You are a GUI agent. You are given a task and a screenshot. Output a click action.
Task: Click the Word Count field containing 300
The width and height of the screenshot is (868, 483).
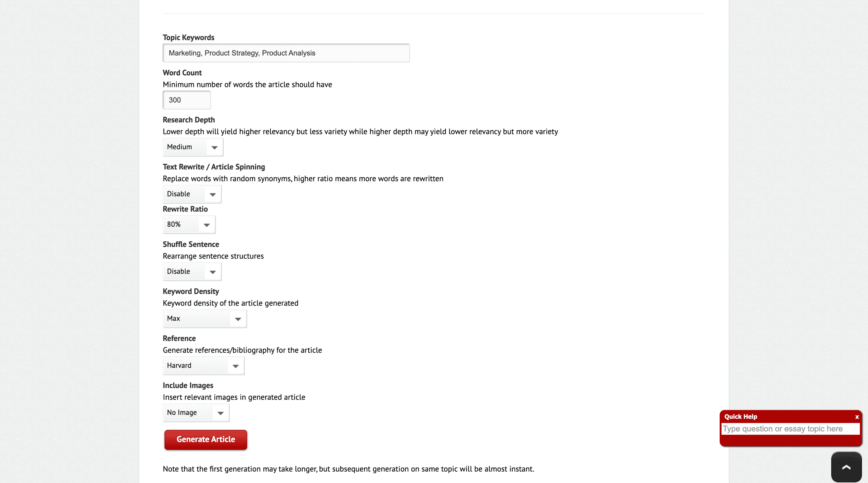pyautogui.click(x=187, y=100)
